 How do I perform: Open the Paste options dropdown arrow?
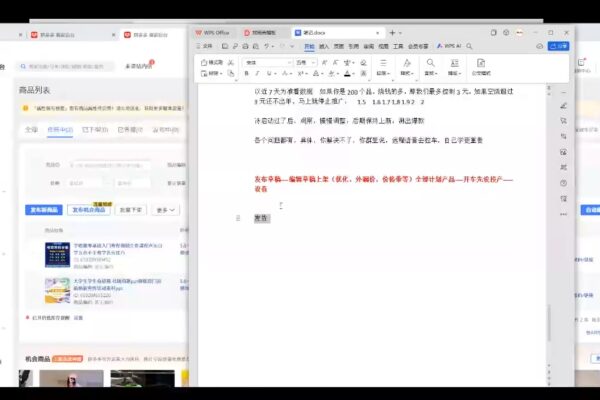[x=222, y=73]
